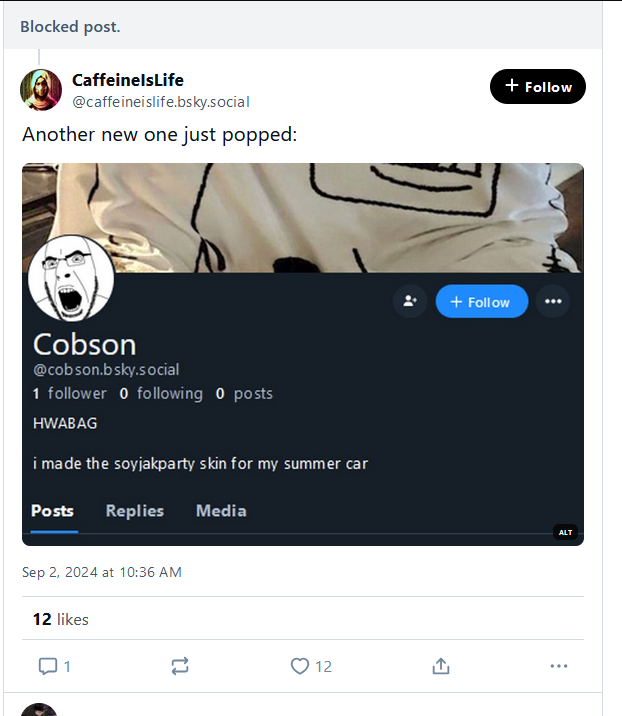
Task: Click the Cobson soyjak avatar
Action: click(71, 278)
